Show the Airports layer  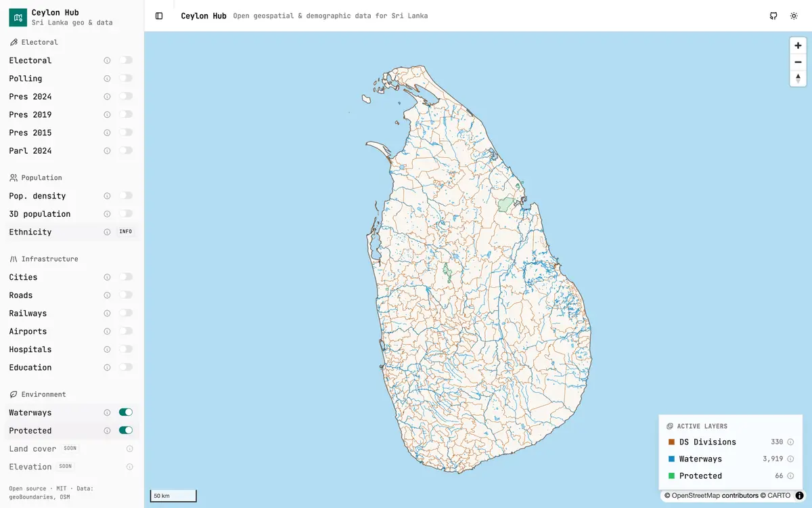coord(126,331)
